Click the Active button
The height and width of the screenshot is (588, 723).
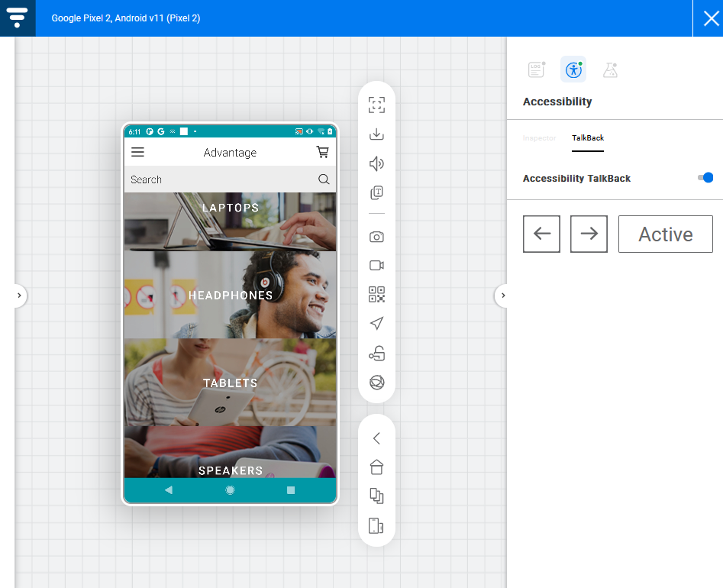click(x=665, y=234)
